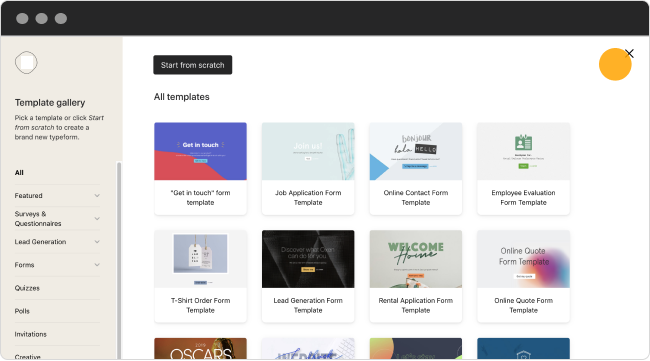
Task: Open Online Contact Form Template thumbnail
Action: (x=416, y=151)
